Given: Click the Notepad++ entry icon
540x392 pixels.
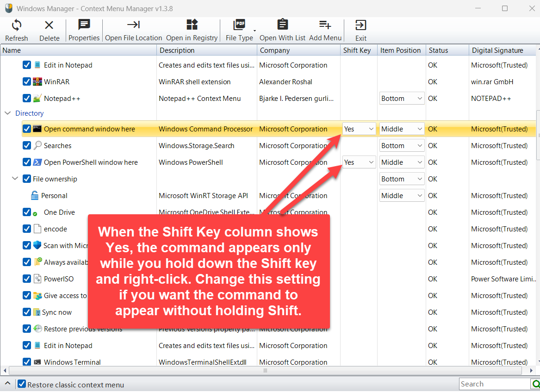Looking at the screenshot, I should point(37,98).
